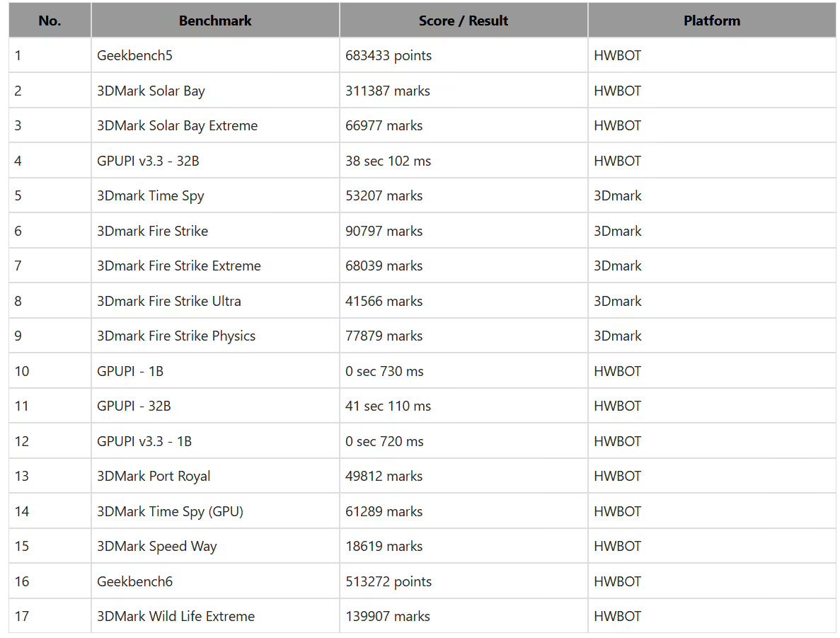Screen dimensions: 840x638
Task: Select the Geekbench6 benchmark cell
Action: [x=135, y=582]
